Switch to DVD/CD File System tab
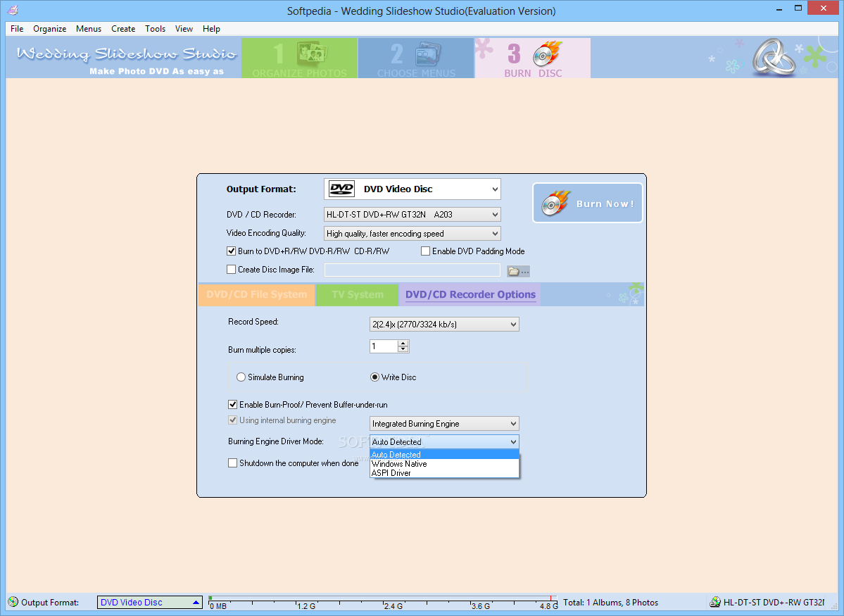 coord(257,294)
